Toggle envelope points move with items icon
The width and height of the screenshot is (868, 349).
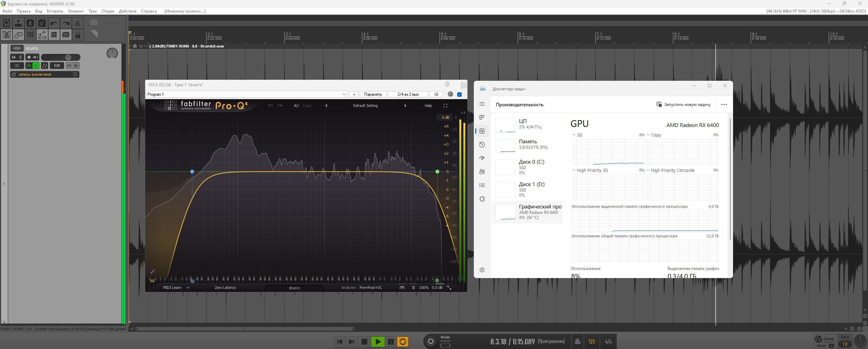42,35
